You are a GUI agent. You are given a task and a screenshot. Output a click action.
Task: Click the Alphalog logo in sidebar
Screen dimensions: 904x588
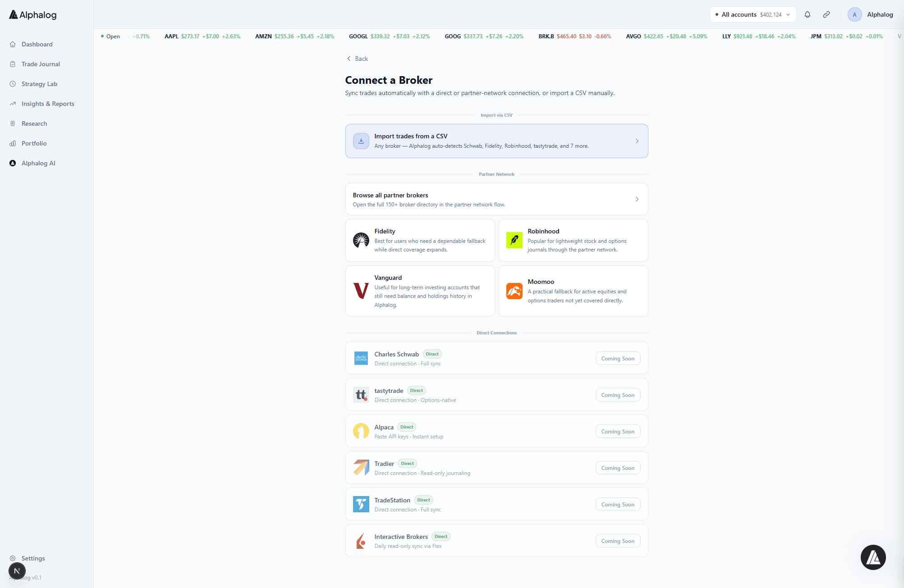(33, 15)
